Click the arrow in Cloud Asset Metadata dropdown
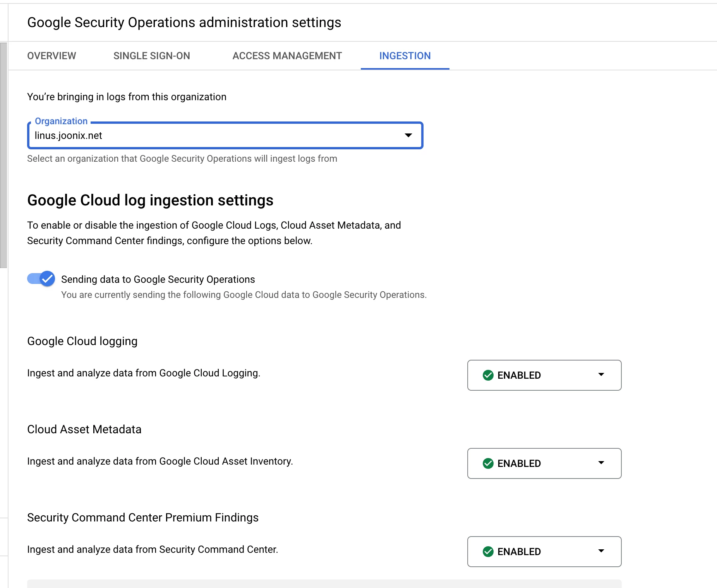Viewport: 717px width, 588px height. 601,463
